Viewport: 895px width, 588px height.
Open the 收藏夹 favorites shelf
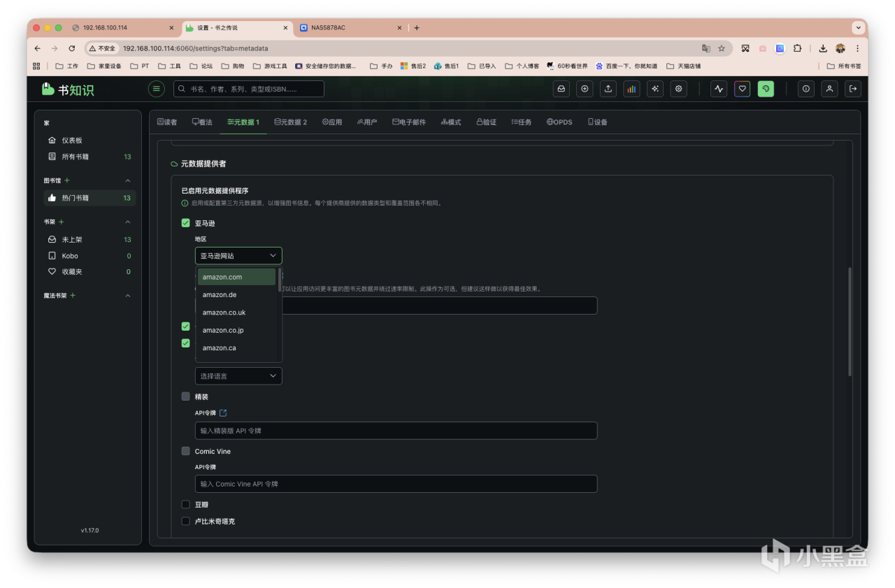point(89,272)
